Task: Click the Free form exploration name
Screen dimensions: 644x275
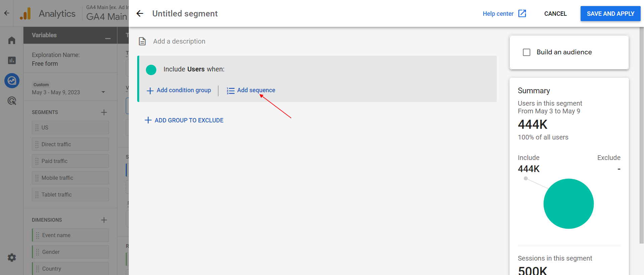Action: (x=45, y=64)
